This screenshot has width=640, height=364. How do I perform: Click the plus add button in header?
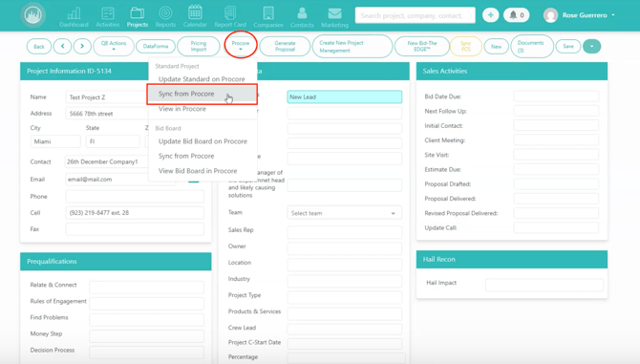491,15
